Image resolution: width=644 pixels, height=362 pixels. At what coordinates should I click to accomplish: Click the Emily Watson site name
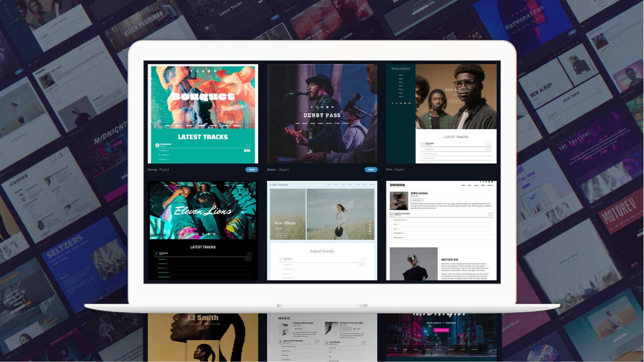tap(279, 185)
